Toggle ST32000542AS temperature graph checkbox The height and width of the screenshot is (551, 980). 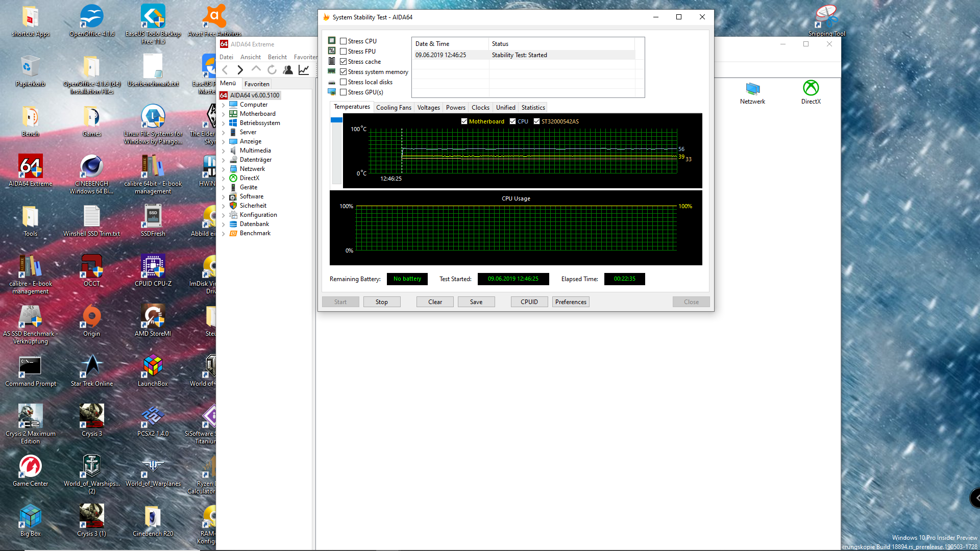(x=536, y=121)
